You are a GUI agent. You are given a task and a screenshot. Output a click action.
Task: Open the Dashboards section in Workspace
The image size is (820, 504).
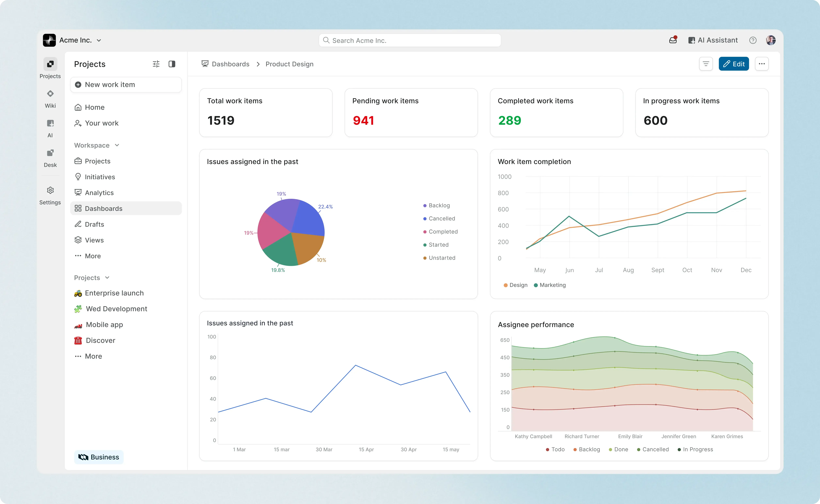[x=104, y=208]
